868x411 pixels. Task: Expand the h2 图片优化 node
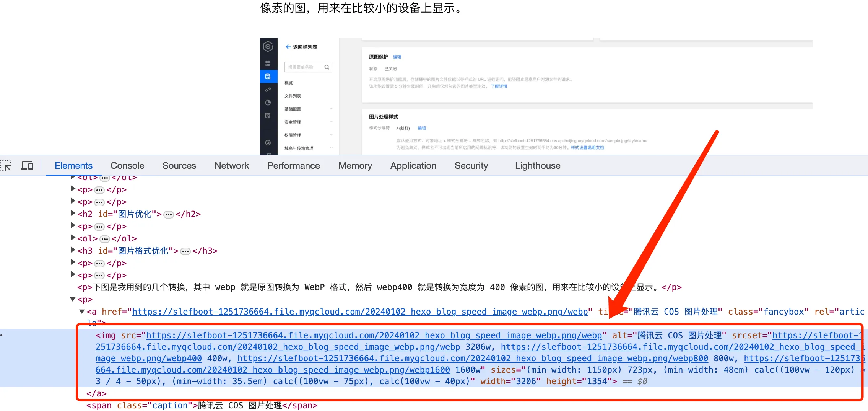(73, 214)
